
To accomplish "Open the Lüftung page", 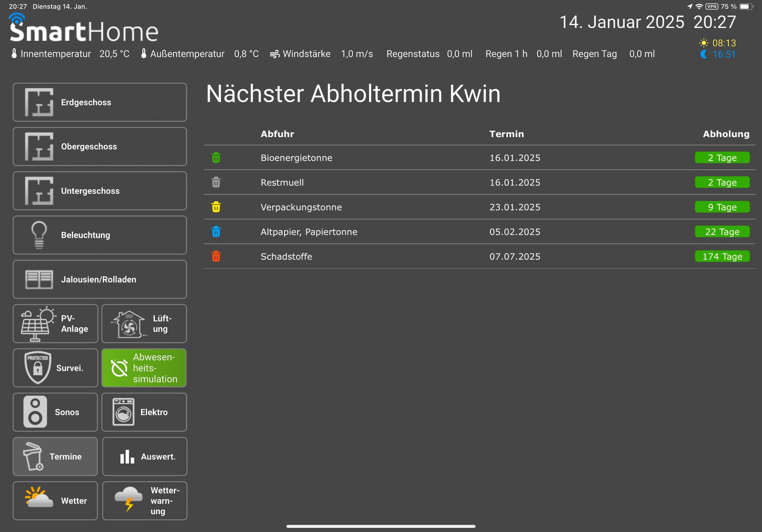I will point(144,324).
